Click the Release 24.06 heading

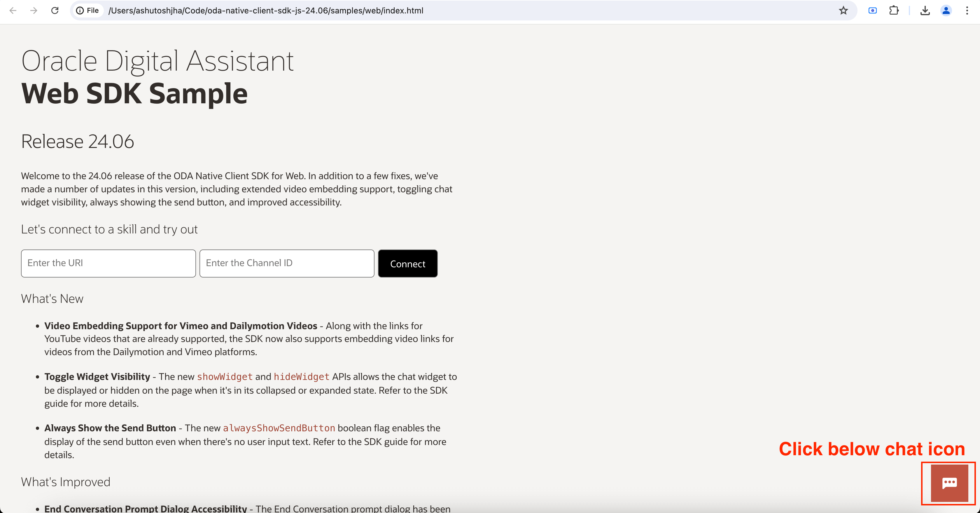coord(78,142)
